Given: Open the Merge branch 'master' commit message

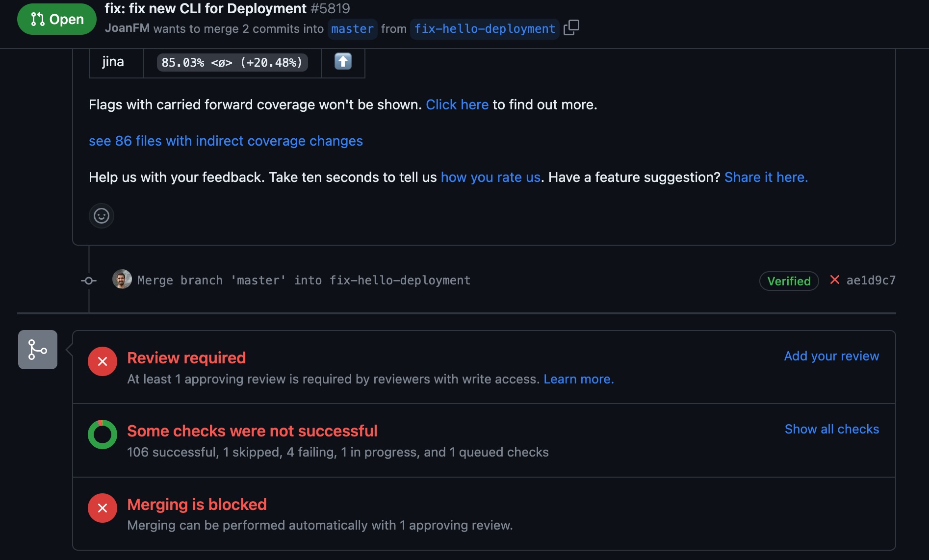Looking at the screenshot, I should tap(304, 280).
